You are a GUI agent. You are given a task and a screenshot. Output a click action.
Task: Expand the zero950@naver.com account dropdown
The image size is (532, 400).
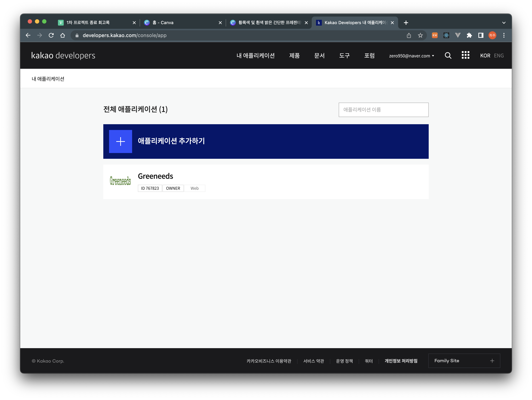pos(411,56)
